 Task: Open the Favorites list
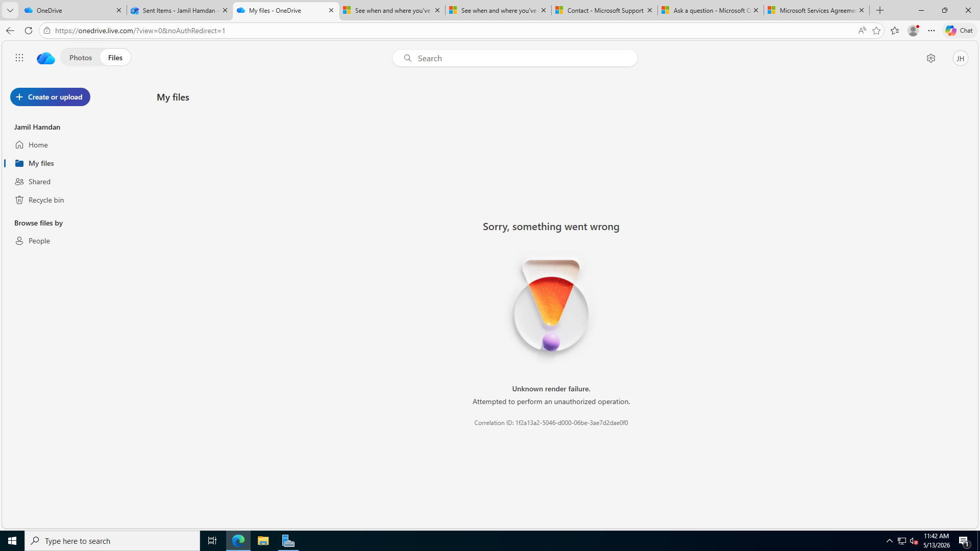(895, 31)
